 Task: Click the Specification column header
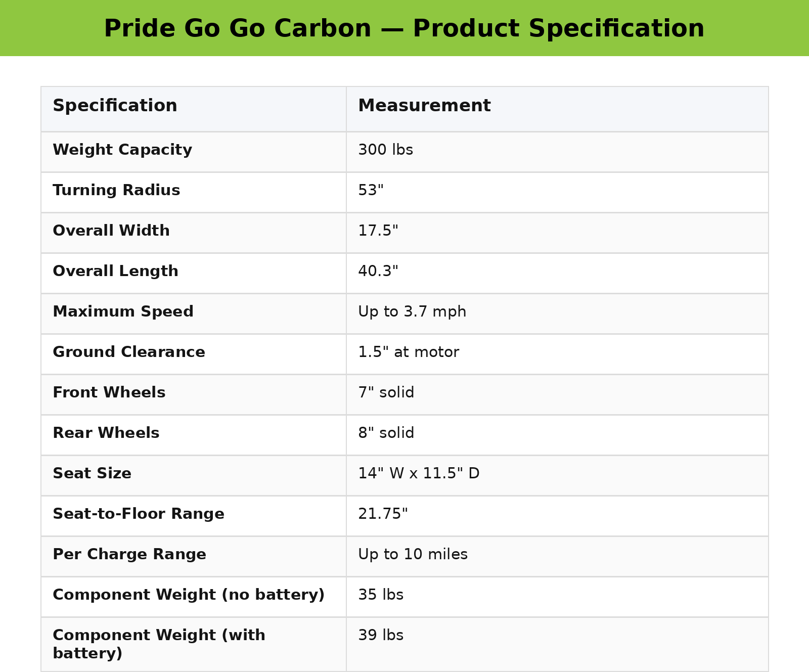click(115, 106)
